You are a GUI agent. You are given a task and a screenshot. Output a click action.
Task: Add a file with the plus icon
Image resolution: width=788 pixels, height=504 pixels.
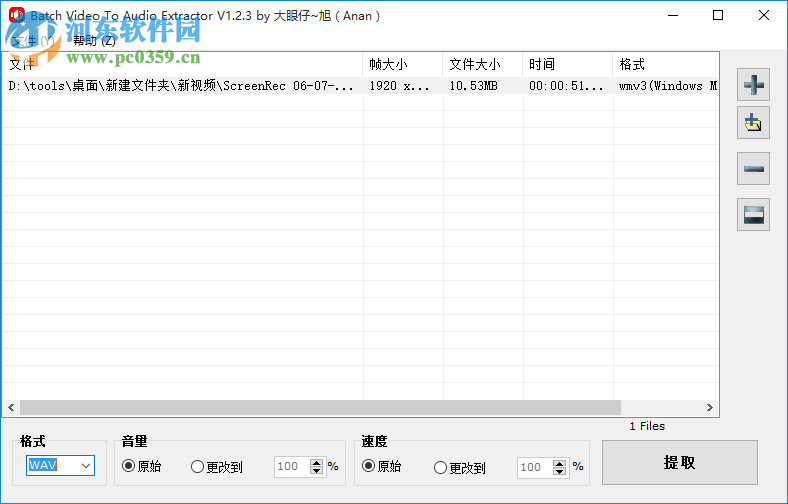tap(753, 84)
